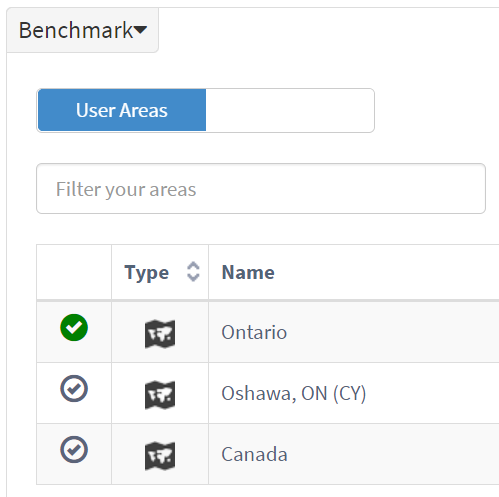Click the Name column header
The image size is (499, 497).
pyautogui.click(x=248, y=272)
